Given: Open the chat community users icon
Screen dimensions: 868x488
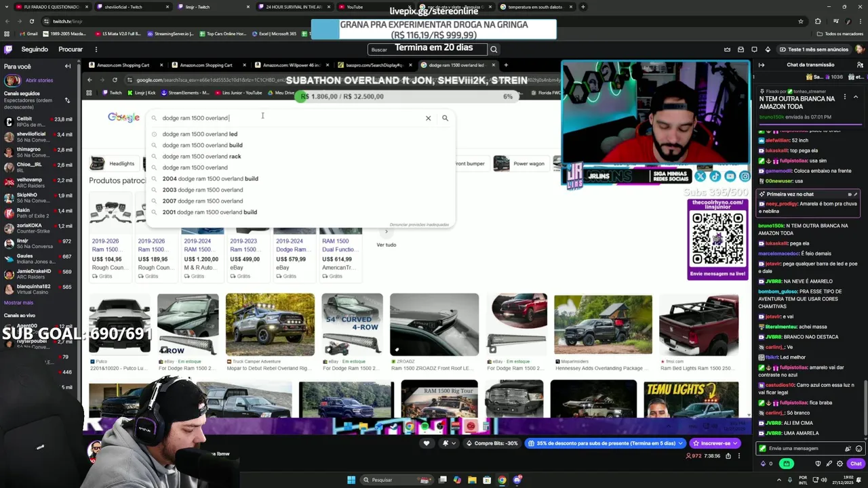Looking at the screenshot, I should (859, 65).
